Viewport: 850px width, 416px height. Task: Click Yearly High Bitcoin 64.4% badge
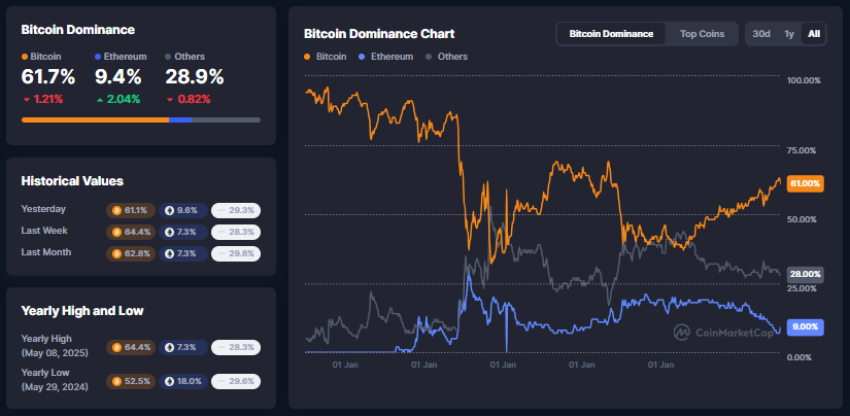pyautogui.click(x=129, y=346)
